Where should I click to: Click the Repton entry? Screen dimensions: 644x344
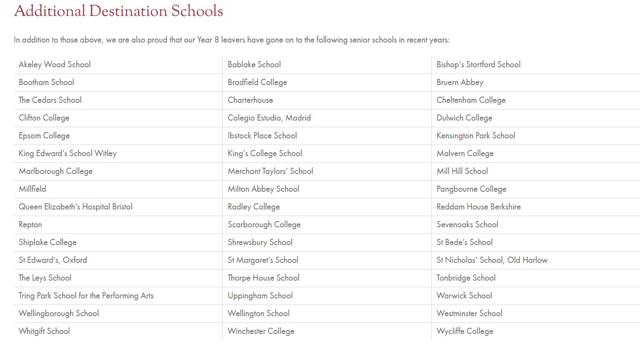30,225
